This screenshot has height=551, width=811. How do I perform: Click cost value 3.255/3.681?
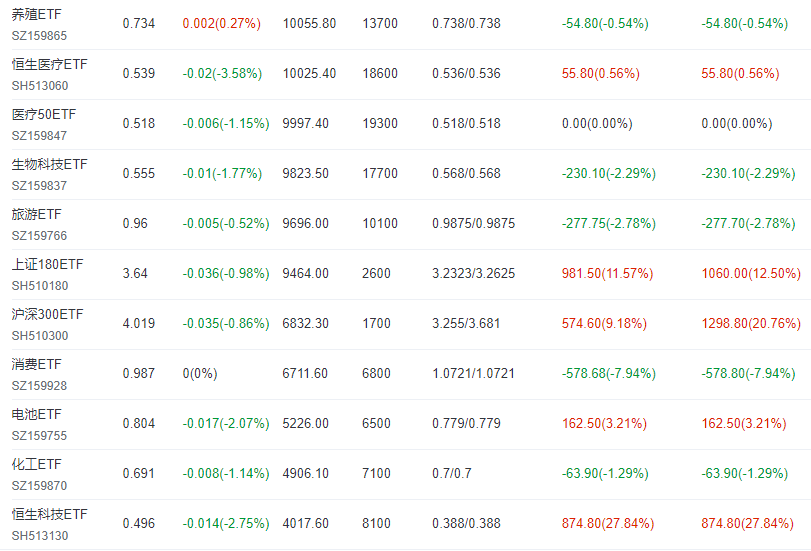[x=467, y=323]
